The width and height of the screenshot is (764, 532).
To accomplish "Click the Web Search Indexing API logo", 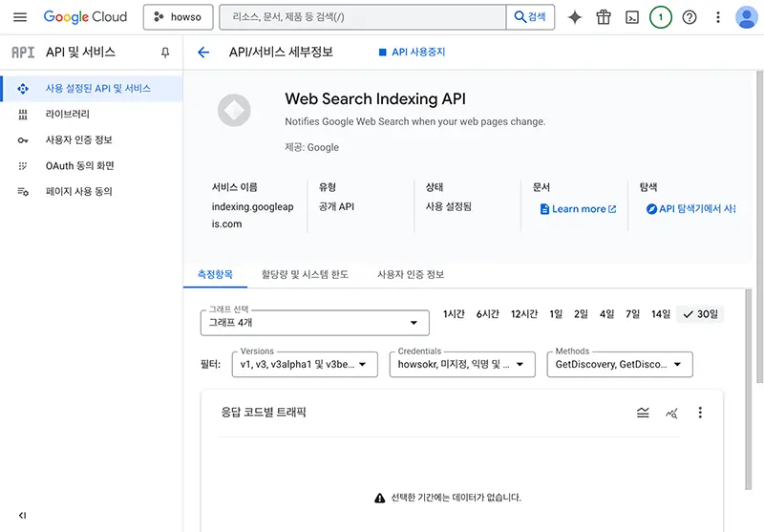I will (x=234, y=110).
